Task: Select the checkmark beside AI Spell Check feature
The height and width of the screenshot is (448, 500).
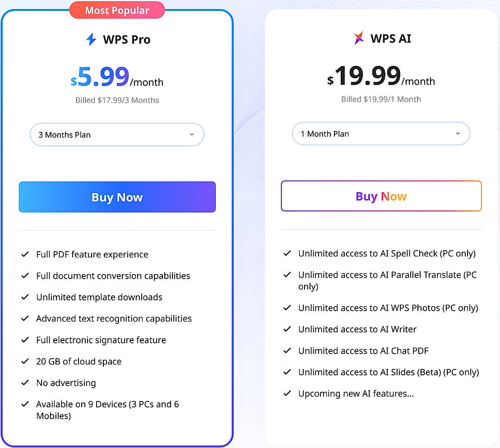Action: tap(287, 253)
